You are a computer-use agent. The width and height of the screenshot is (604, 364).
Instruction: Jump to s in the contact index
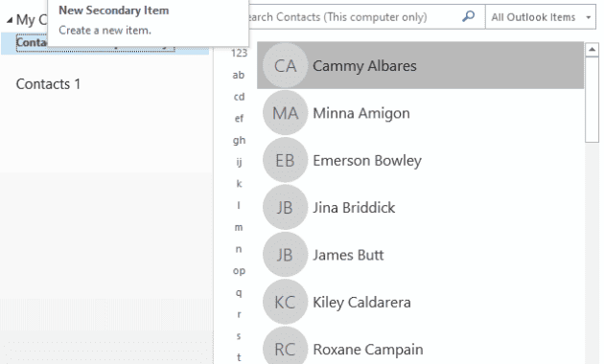239,336
